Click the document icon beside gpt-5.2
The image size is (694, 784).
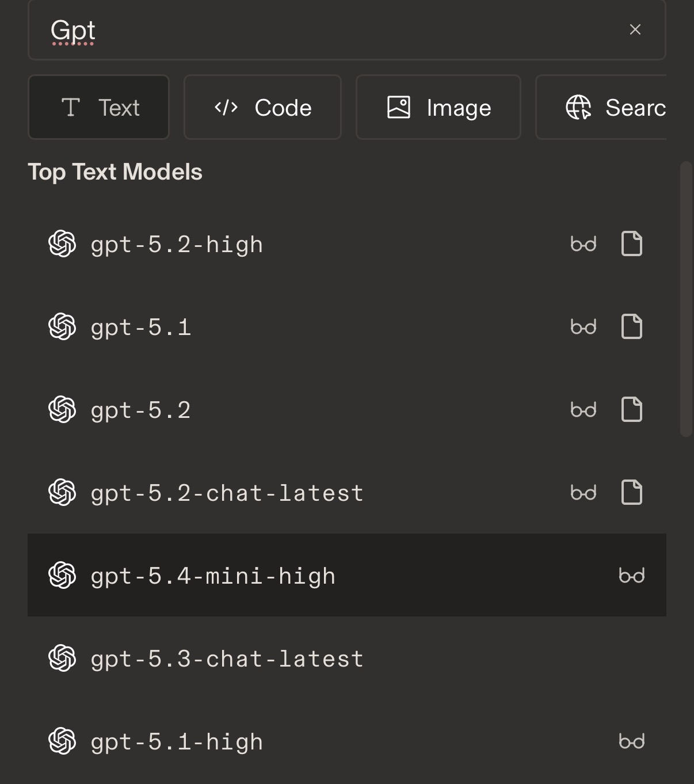(x=632, y=409)
